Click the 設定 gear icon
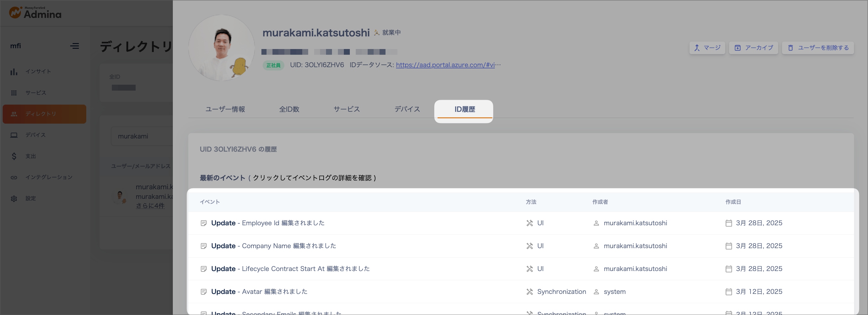 [14, 199]
